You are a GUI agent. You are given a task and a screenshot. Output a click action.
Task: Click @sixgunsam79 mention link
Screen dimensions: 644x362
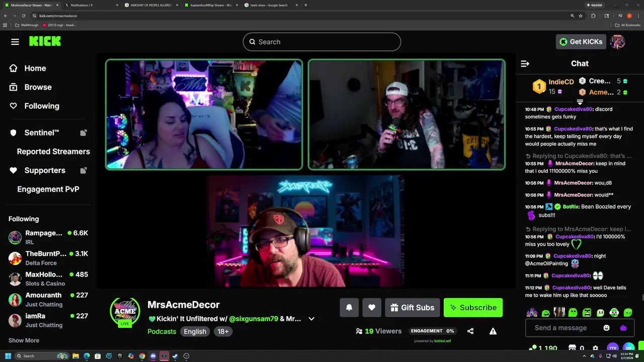254,319
